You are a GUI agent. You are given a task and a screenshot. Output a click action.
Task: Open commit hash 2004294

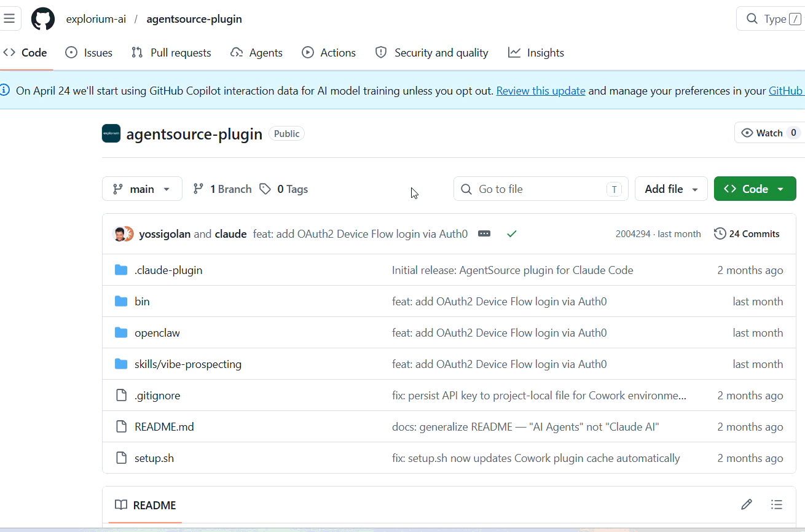pyautogui.click(x=633, y=233)
